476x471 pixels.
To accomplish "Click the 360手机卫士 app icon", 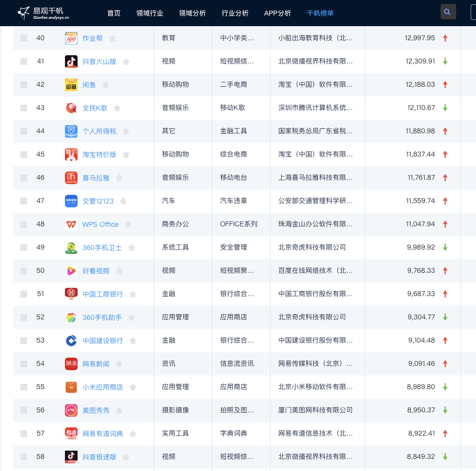I will [x=71, y=248].
